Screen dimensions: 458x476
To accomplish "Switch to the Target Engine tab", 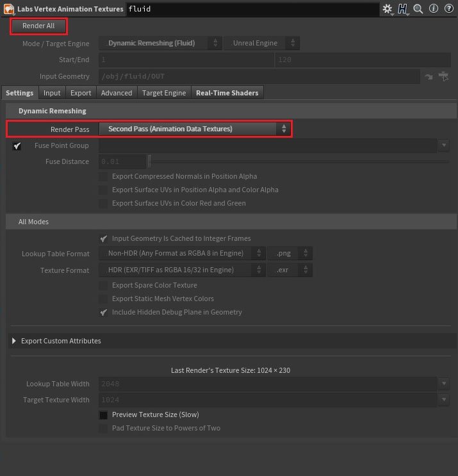I will 164,93.
